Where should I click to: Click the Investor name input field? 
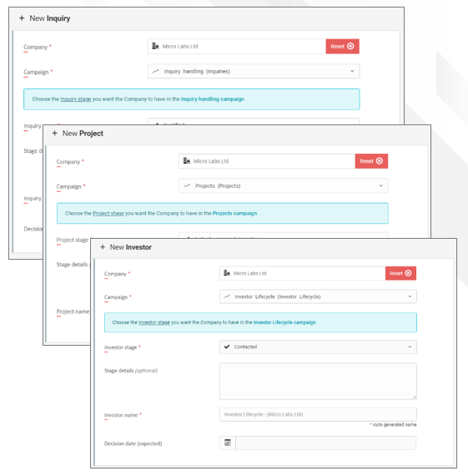(x=318, y=414)
